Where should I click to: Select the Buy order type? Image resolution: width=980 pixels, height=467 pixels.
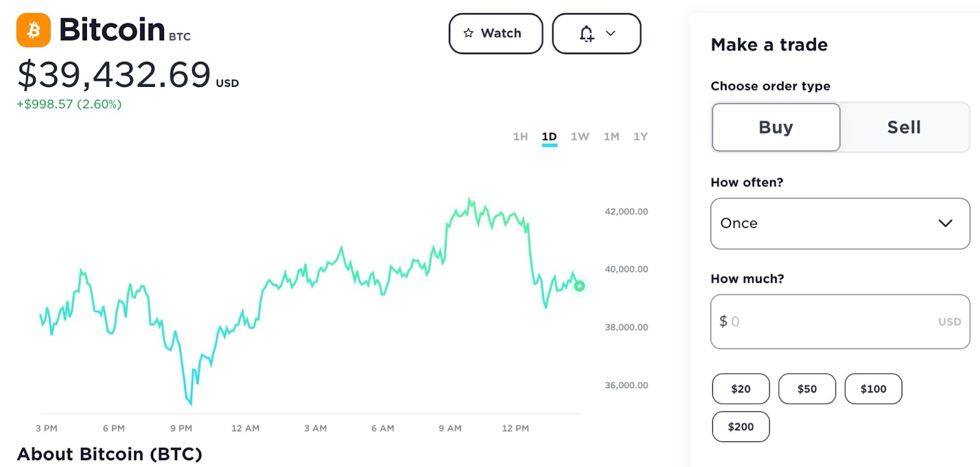click(775, 127)
